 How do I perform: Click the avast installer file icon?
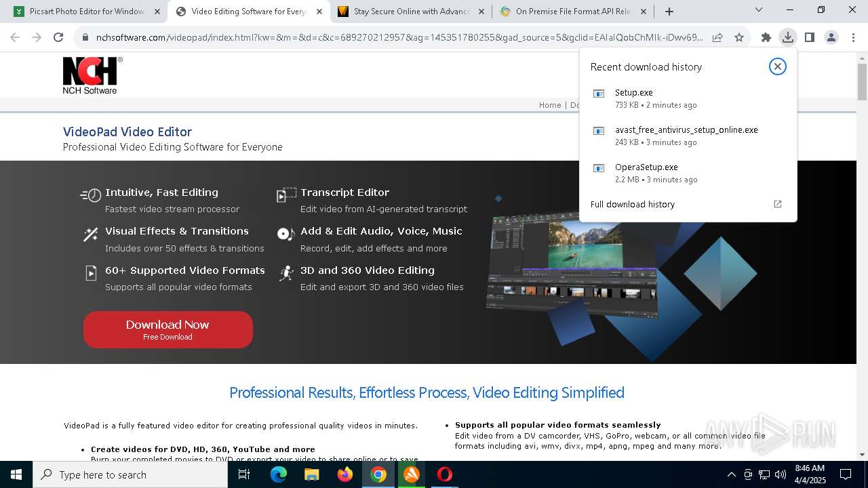[x=599, y=131]
